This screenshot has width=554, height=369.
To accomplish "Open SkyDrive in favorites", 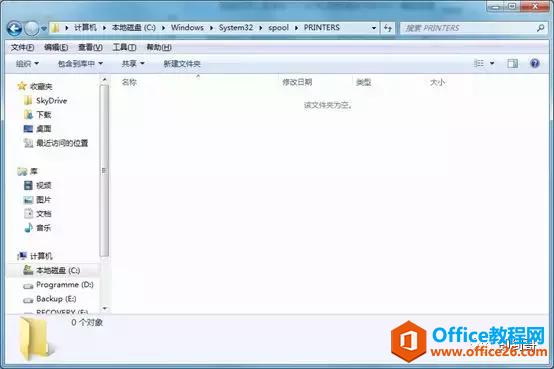I will (x=52, y=101).
